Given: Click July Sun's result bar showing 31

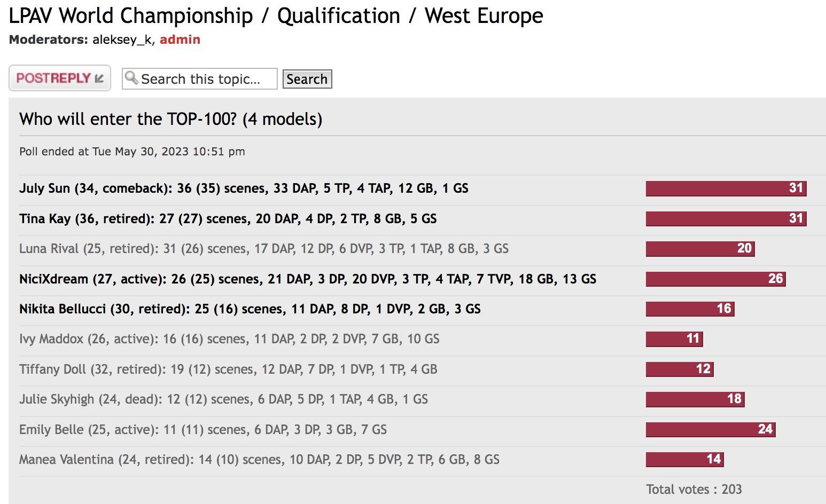Looking at the screenshot, I should tap(726, 188).
